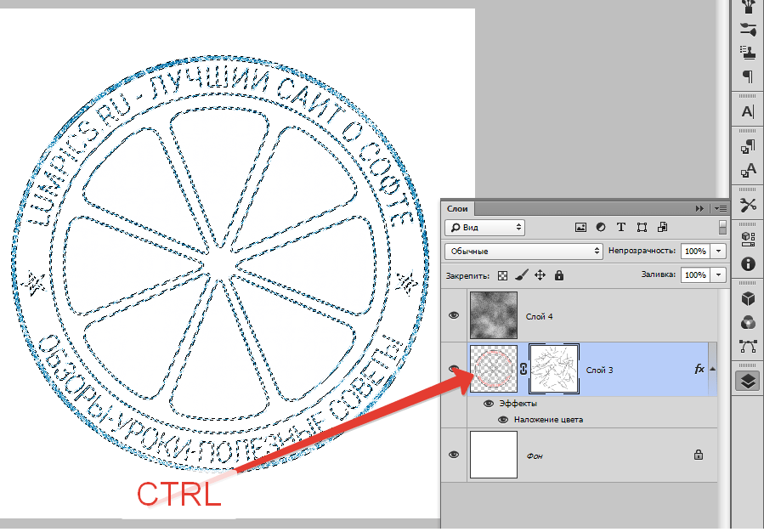Open the Character Styles panel icon

[x=748, y=170]
